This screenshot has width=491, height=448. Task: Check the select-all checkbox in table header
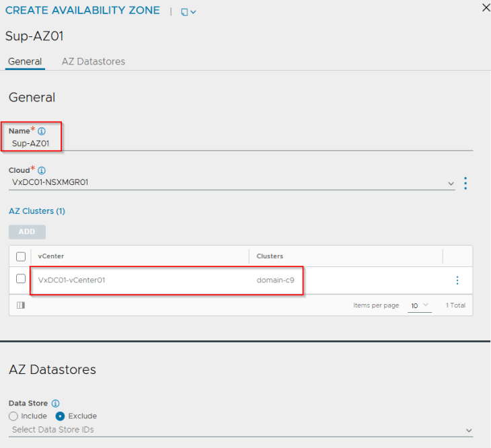click(21, 256)
